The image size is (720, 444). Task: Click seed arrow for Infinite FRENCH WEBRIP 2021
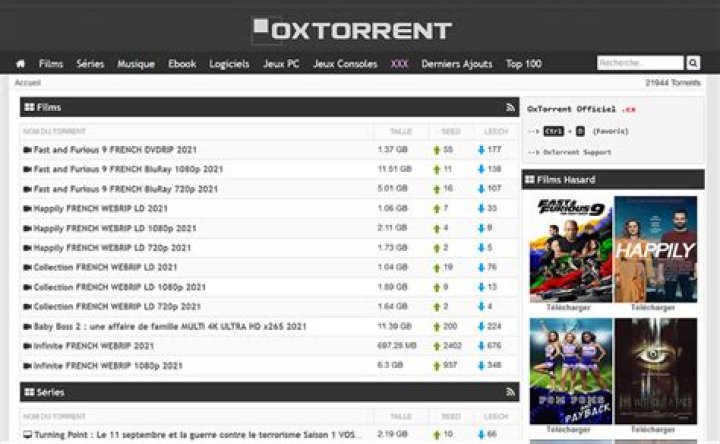[x=437, y=346]
